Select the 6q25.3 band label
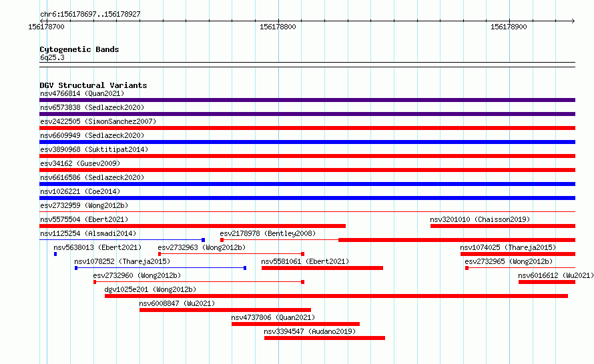The image size is (594, 364). (x=52, y=57)
